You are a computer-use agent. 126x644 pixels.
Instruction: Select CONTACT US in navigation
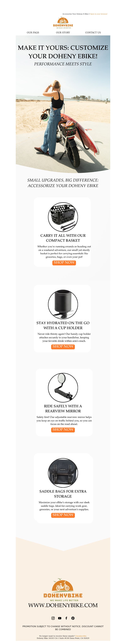click(x=93, y=32)
